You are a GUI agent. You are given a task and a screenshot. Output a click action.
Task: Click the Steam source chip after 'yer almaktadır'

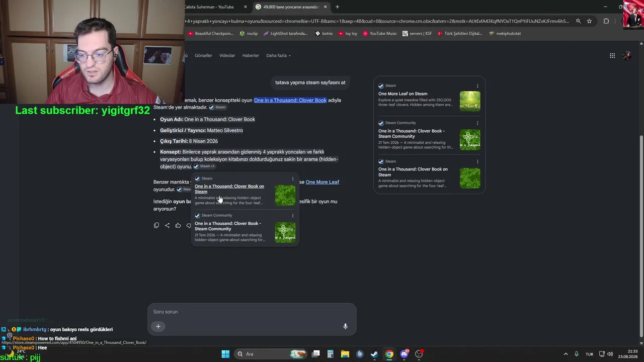(x=217, y=107)
